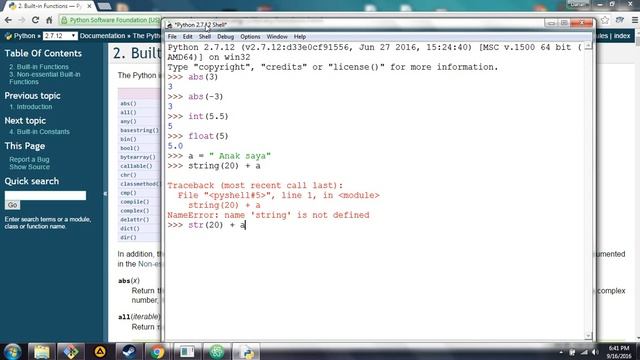Viewport: 640px width, 360px height.
Task: Click all() in the functions table
Action: point(128,113)
